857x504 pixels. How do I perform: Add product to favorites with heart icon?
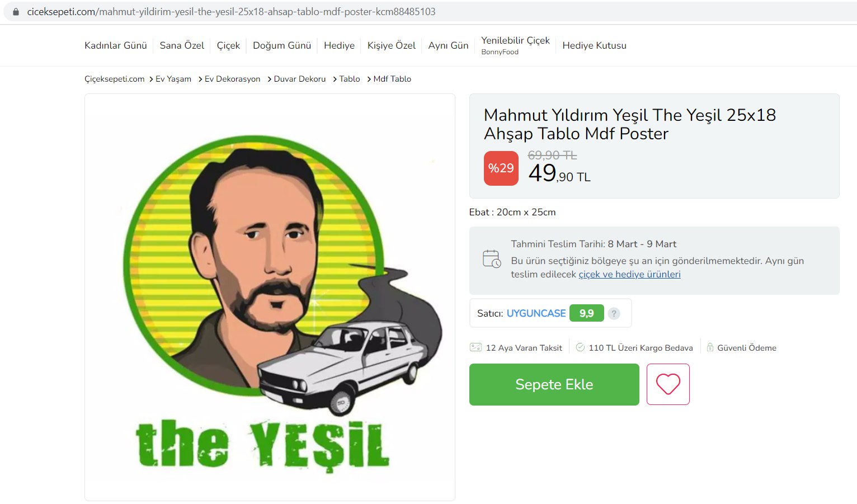[x=668, y=384]
